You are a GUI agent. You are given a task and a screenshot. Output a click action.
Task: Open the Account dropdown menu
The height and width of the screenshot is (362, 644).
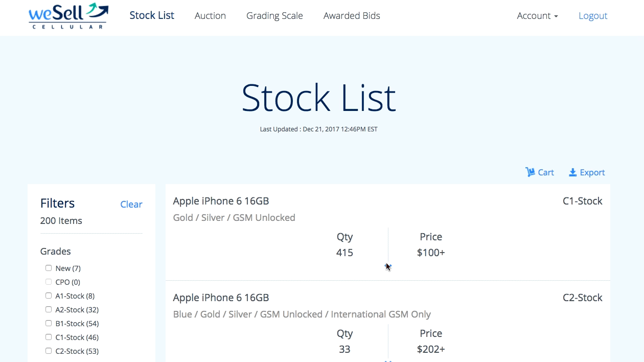click(x=537, y=16)
